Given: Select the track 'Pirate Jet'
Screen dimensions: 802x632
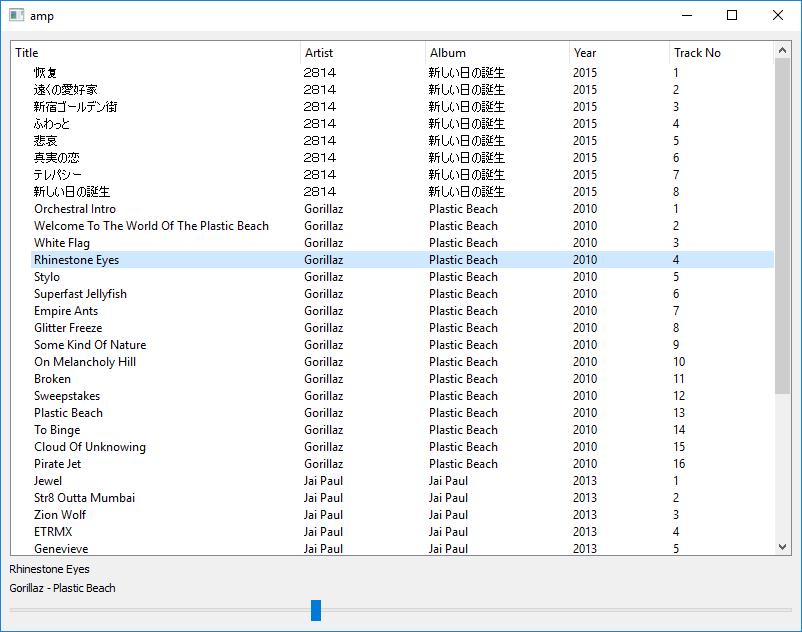Looking at the screenshot, I should 57,464.
